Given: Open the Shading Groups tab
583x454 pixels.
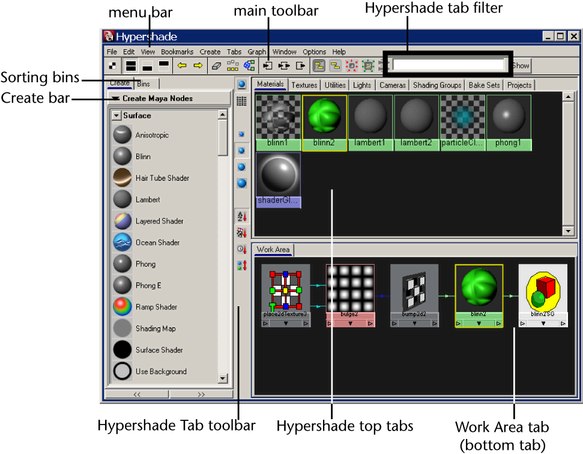Looking at the screenshot, I should (x=437, y=85).
